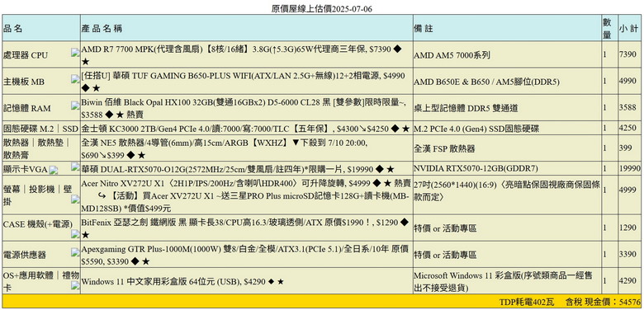The height and width of the screenshot is (310, 644).
Task: Click the broken image icon in 電源供應器 row
Action: coord(75,251)
